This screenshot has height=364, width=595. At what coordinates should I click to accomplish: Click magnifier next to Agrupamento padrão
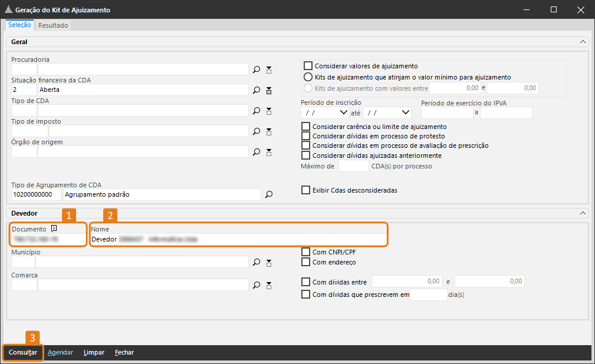(268, 194)
